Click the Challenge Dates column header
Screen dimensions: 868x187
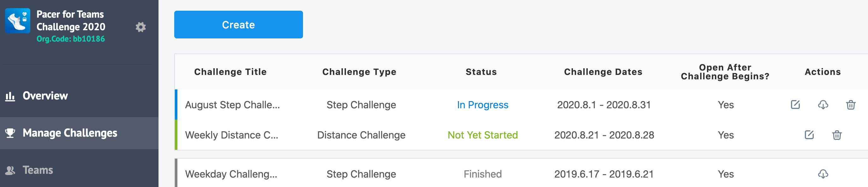coord(603,72)
